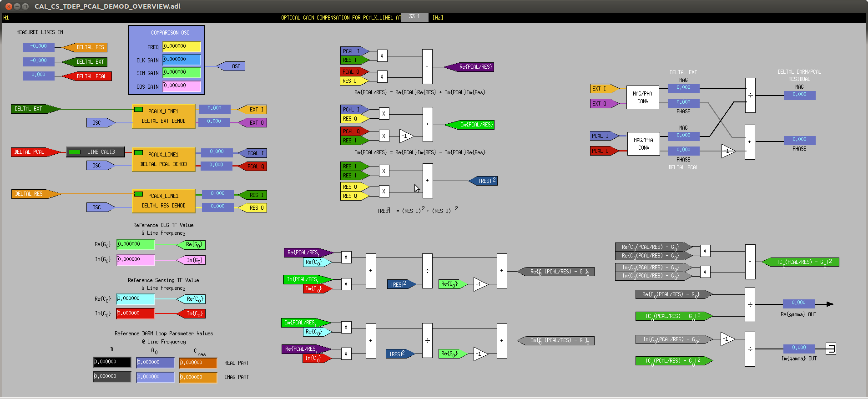Click the DELTAL EXT MAG value readout
Image resolution: width=868 pixels, height=399 pixels.
(x=683, y=88)
